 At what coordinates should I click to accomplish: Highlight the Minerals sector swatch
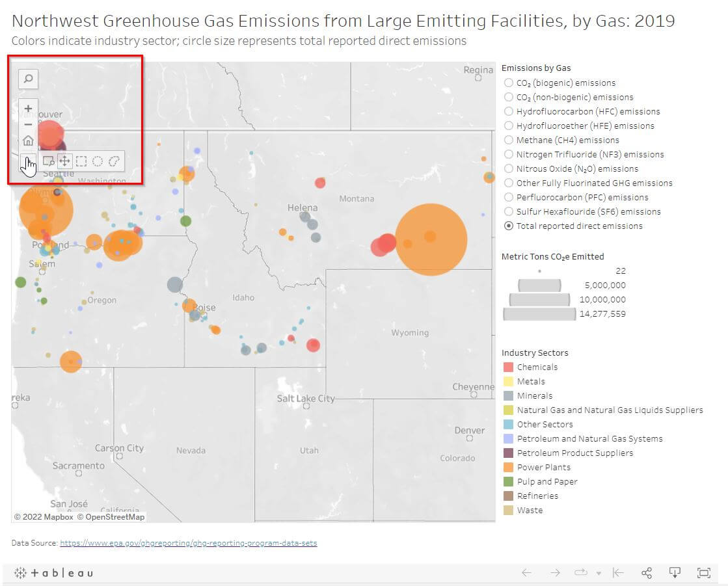[508, 396]
